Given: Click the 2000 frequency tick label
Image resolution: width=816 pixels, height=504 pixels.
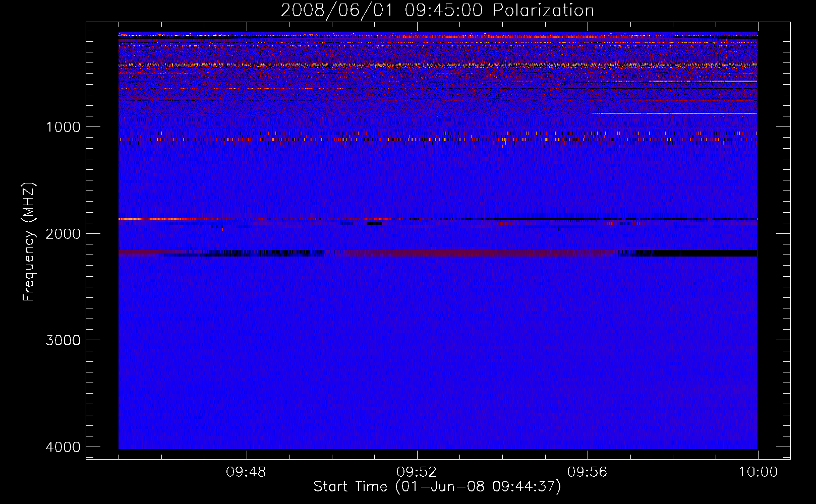Looking at the screenshot, I should coord(63,233).
